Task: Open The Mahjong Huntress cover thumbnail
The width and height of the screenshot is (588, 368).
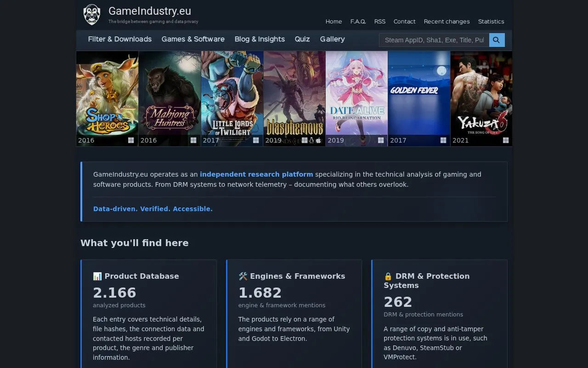Action: pos(170,98)
